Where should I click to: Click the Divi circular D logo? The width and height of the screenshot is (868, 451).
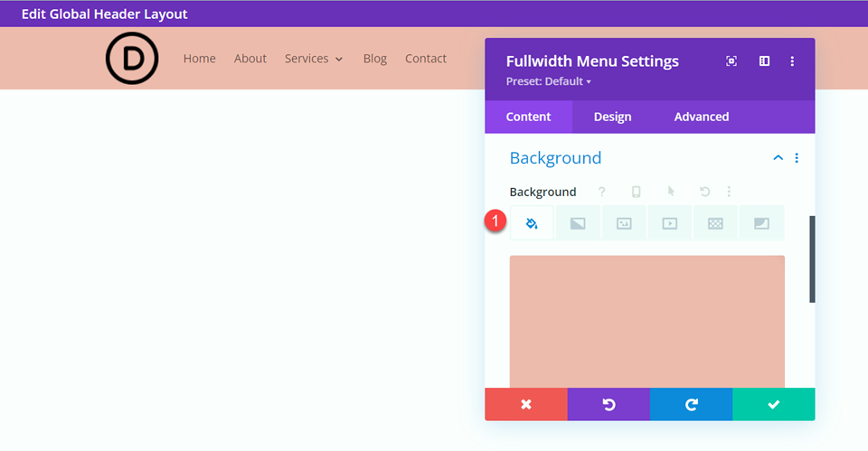pos(132,58)
